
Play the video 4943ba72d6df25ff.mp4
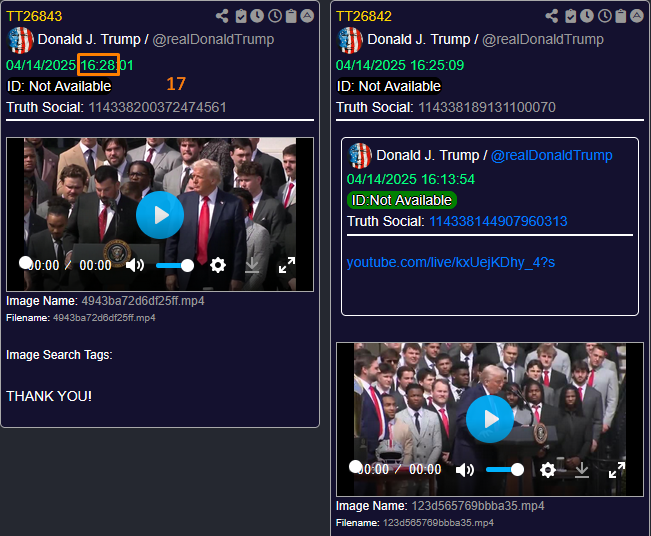point(160,215)
